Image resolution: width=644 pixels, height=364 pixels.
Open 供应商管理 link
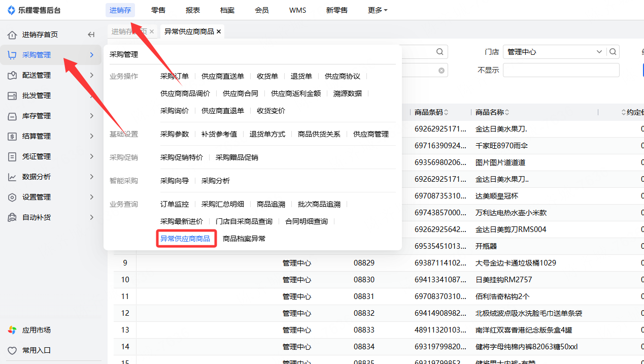pyautogui.click(x=371, y=134)
